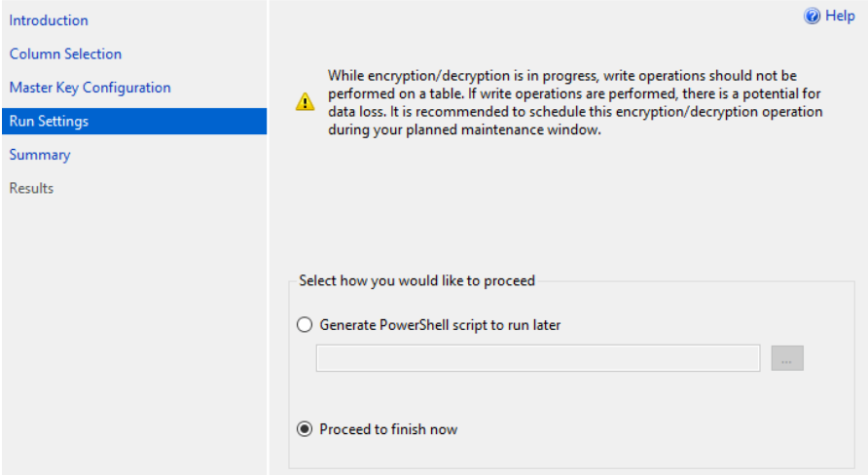Select the Generate PowerShell script radio button
Screen dimensions: 868x475
[305, 324]
